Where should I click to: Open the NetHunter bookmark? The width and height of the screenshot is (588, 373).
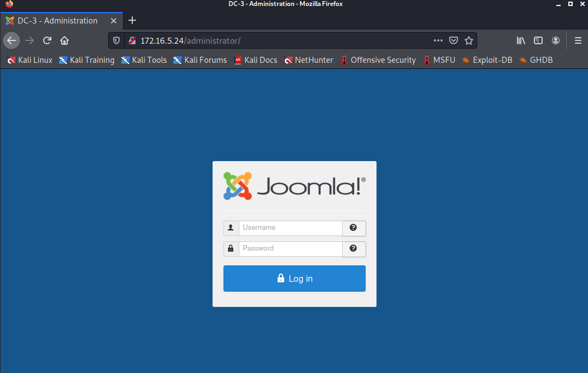[309, 60]
